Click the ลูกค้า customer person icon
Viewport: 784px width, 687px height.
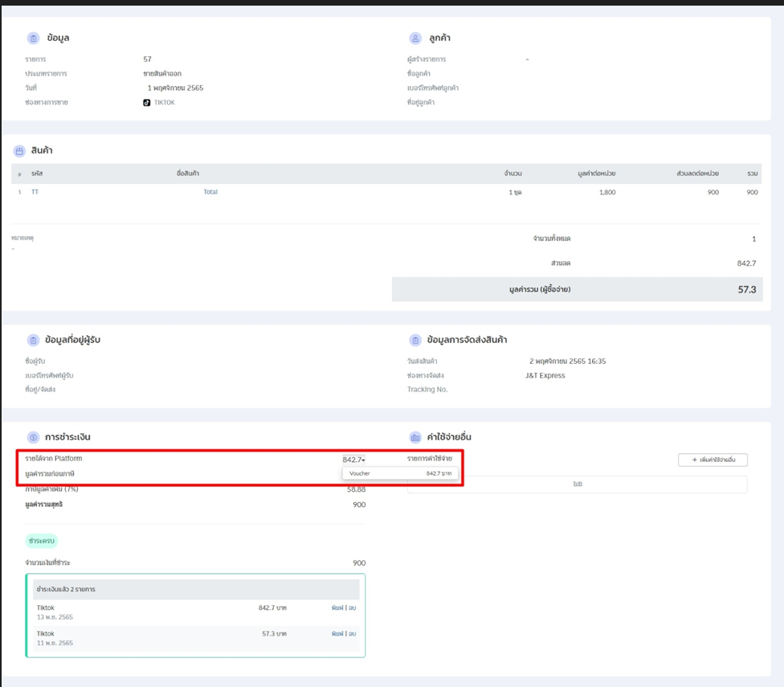pos(415,39)
